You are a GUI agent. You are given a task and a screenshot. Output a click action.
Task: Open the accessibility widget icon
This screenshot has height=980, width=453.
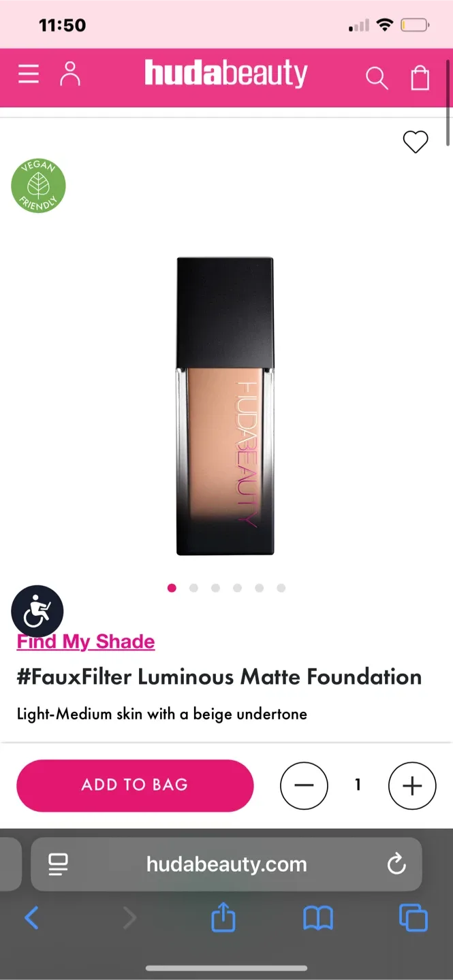tap(37, 611)
